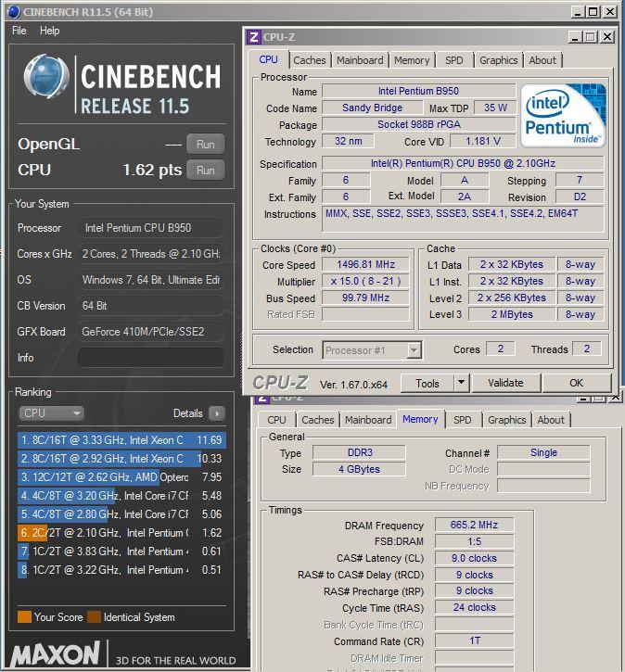Click the Core Speed value 1496.81 MHz
The image size is (625, 672).
(365, 265)
